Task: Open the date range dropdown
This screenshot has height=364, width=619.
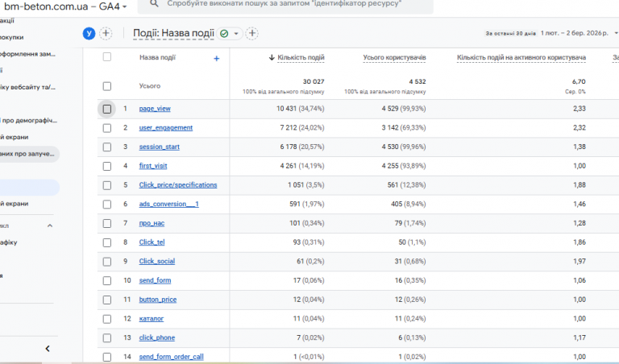Action: [616, 33]
